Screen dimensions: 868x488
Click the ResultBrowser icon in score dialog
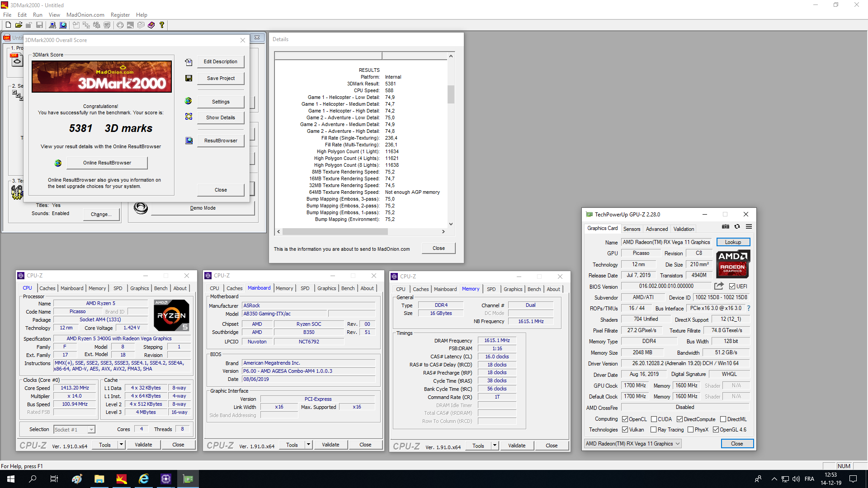[x=189, y=141]
